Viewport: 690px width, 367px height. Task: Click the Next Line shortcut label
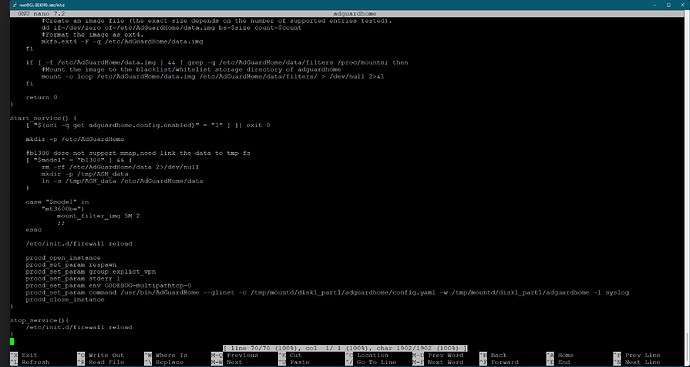[643, 362]
